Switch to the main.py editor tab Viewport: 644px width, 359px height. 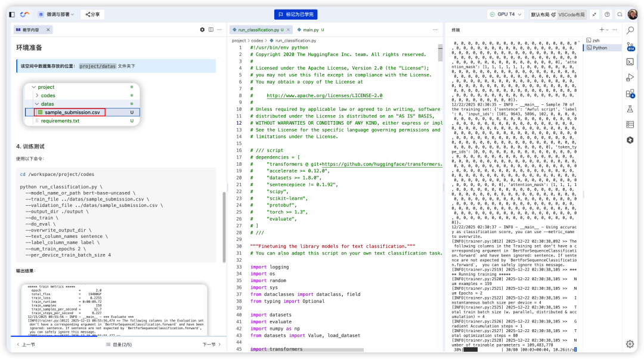pyautogui.click(x=311, y=30)
